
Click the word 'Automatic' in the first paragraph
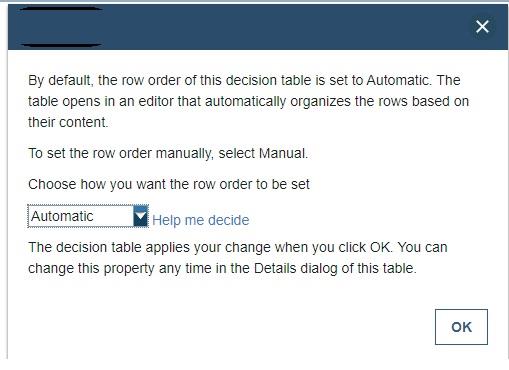(397, 80)
